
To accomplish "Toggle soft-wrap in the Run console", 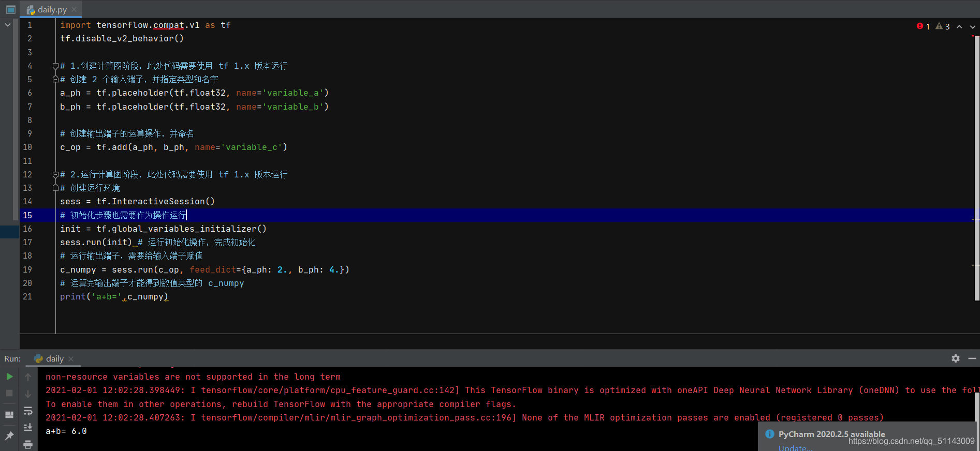I will 28,411.
